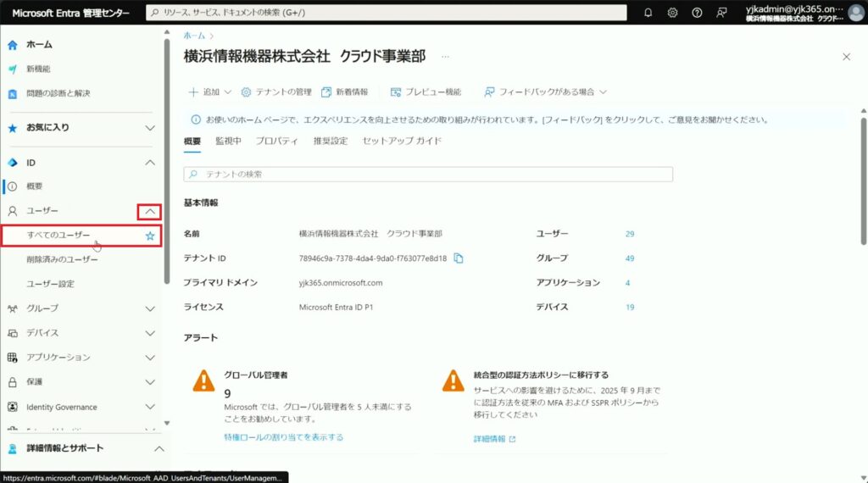Click the 新機能 sidebar icon
The image size is (868, 483).
12,69
